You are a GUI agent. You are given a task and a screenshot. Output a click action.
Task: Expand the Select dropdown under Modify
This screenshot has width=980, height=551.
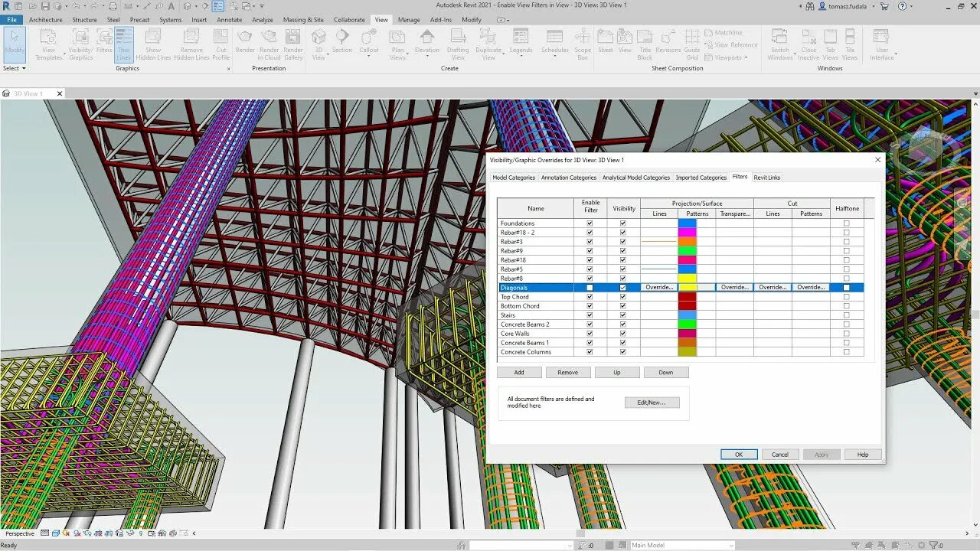coord(14,68)
